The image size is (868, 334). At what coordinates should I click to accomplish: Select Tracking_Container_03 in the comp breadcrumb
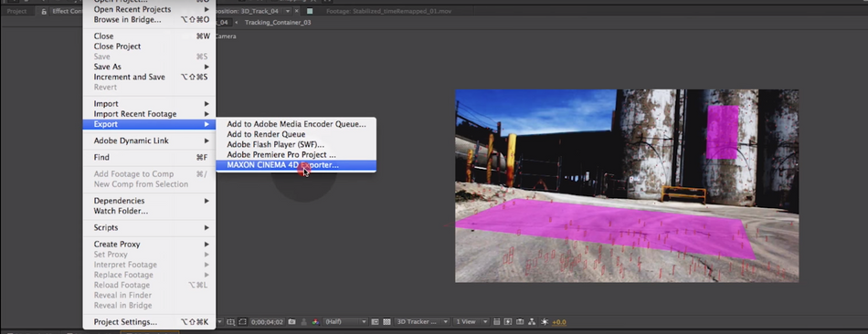tap(278, 23)
